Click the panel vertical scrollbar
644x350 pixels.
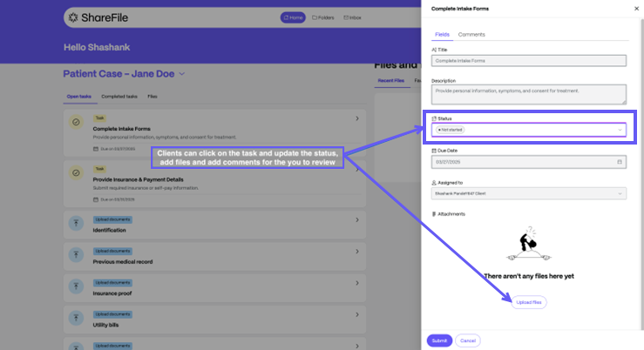tap(642, 172)
